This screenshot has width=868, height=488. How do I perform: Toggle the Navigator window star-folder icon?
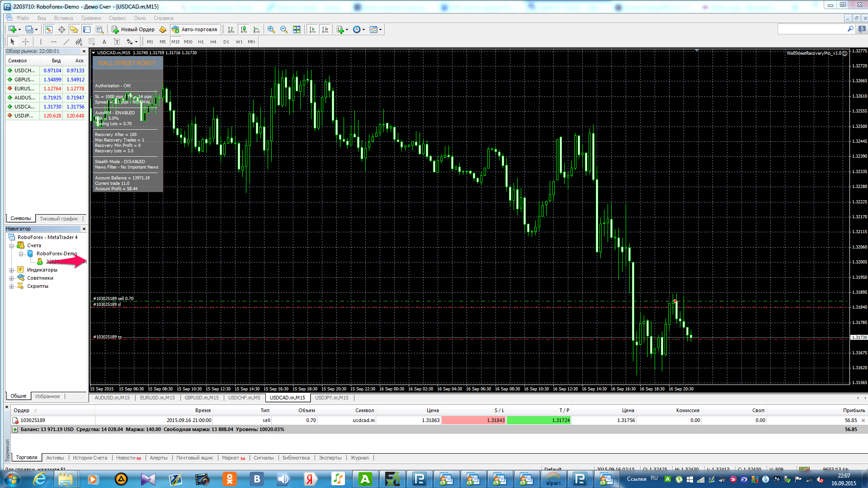pos(74,29)
